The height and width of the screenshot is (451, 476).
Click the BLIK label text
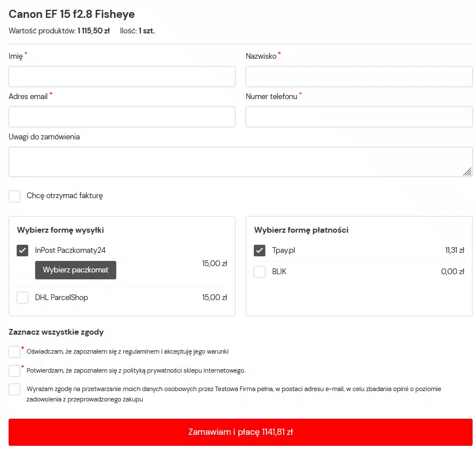[279, 271]
